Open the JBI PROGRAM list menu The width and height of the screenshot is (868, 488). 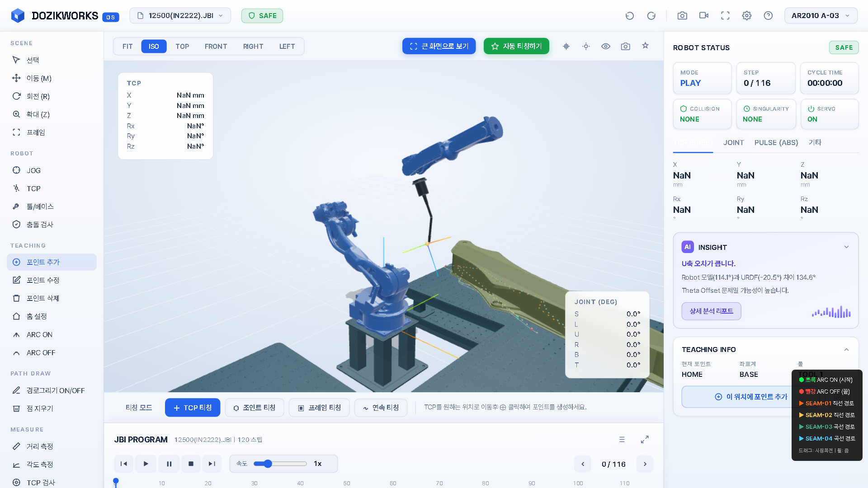coord(622,440)
